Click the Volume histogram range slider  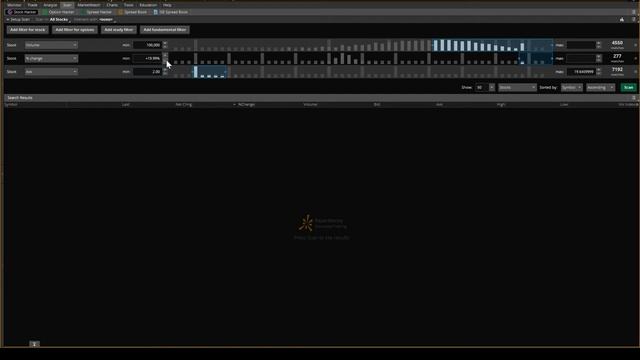click(361, 45)
